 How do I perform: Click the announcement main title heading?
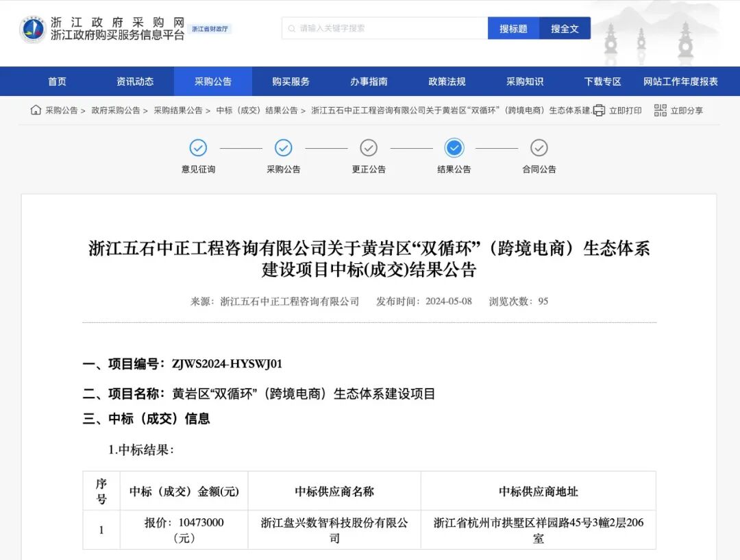point(369,259)
